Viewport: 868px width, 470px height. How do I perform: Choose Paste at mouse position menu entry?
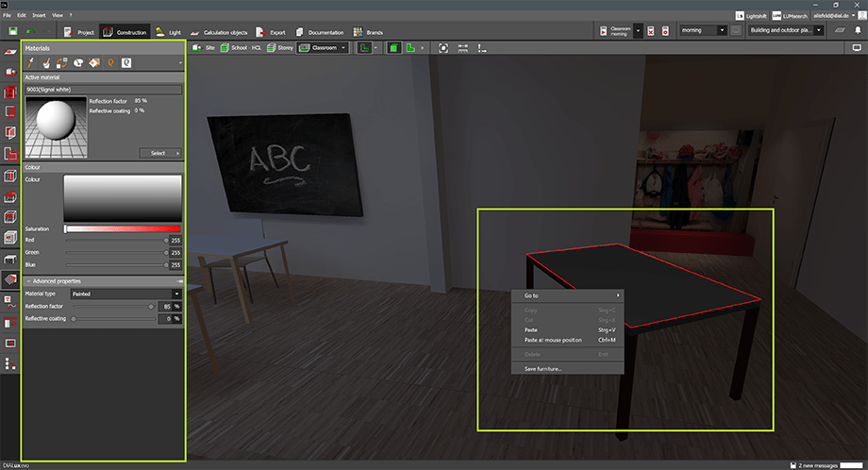coord(555,340)
